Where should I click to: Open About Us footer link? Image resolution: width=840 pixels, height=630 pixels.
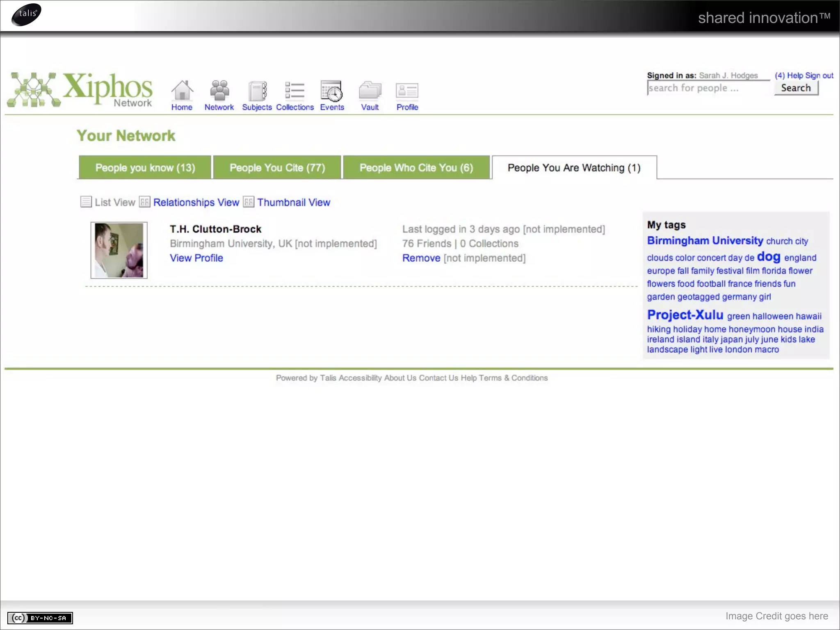(400, 378)
